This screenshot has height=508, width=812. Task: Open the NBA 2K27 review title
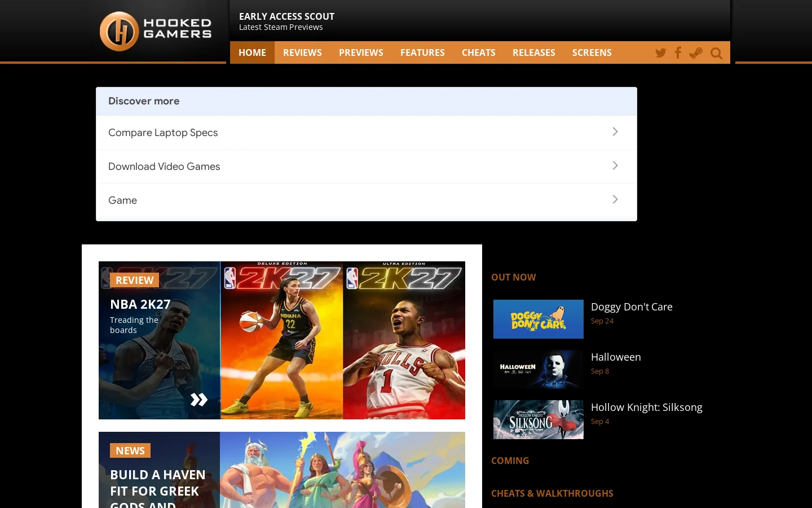click(x=140, y=304)
